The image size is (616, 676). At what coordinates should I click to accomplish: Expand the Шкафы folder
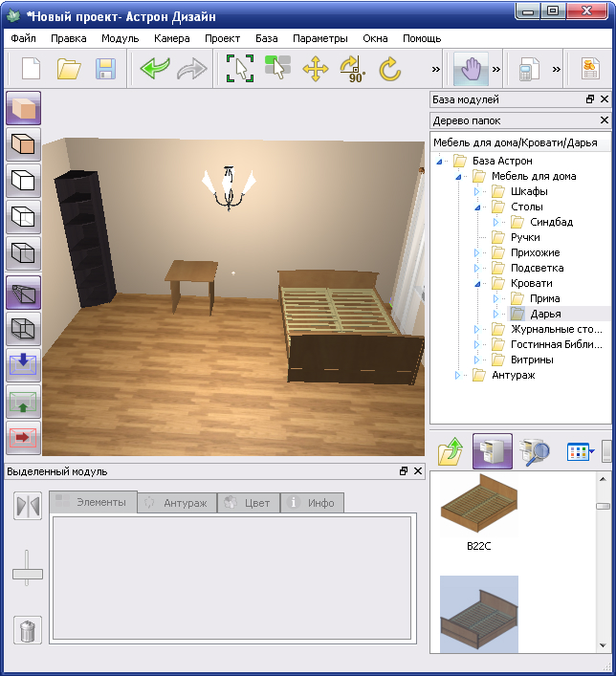tap(477, 191)
